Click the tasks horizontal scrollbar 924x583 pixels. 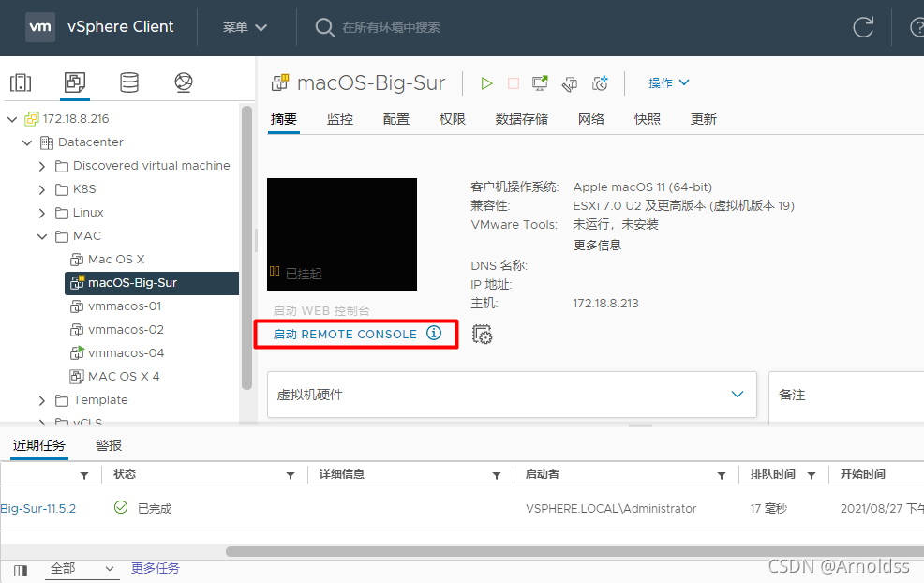click(x=574, y=552)
